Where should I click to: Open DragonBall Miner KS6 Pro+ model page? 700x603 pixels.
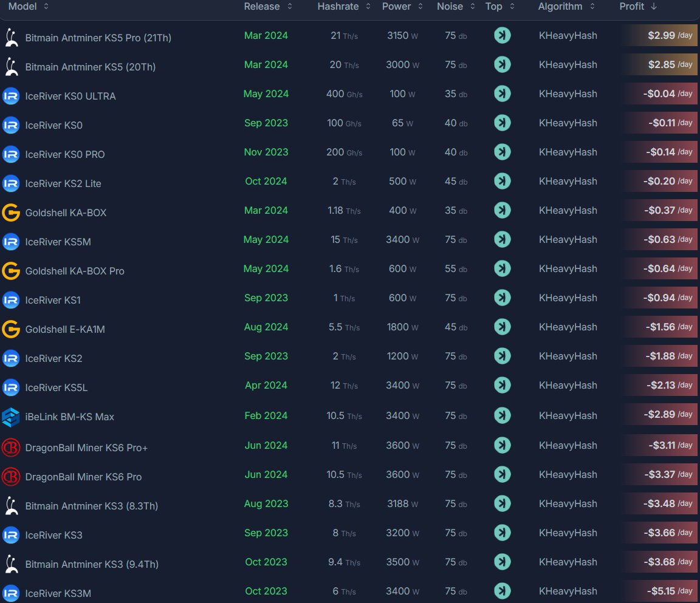click(87, 448)
